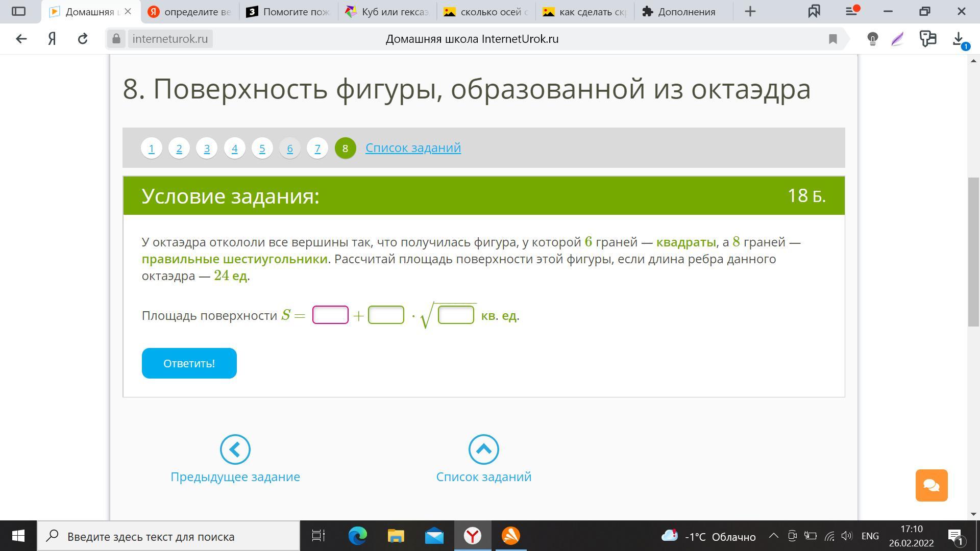Screen dimensions: 980x551
Task: Go back with the browser back arrow
Action: coord(21,39)
